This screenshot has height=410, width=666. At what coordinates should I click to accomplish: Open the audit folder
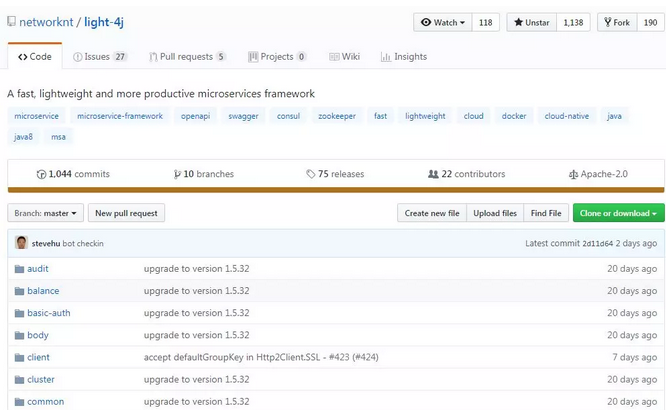coord(38,269)
